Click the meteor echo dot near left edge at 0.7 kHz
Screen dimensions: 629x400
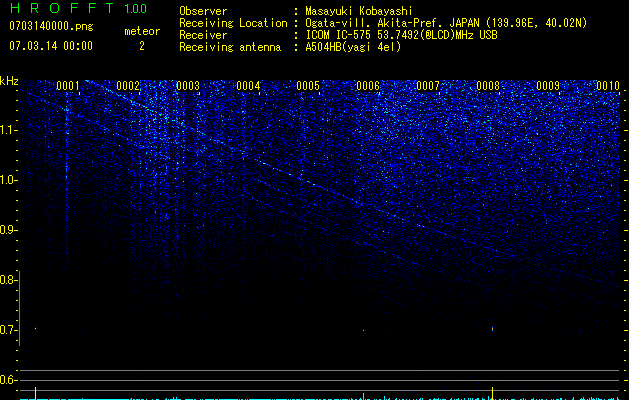pos(35,329)
